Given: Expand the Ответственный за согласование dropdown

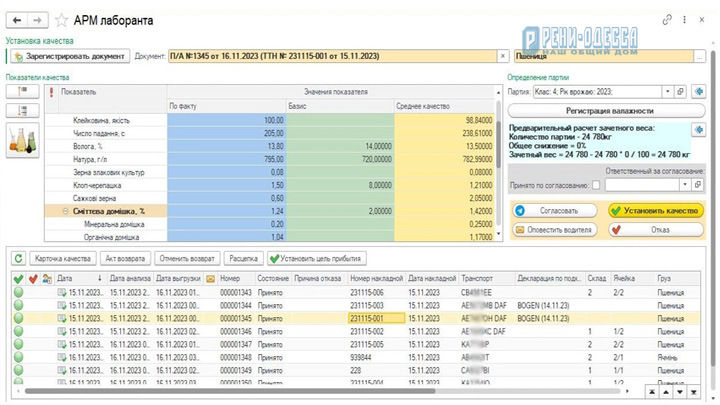Looking at the screenshot, I should click(x=685, y=185).
